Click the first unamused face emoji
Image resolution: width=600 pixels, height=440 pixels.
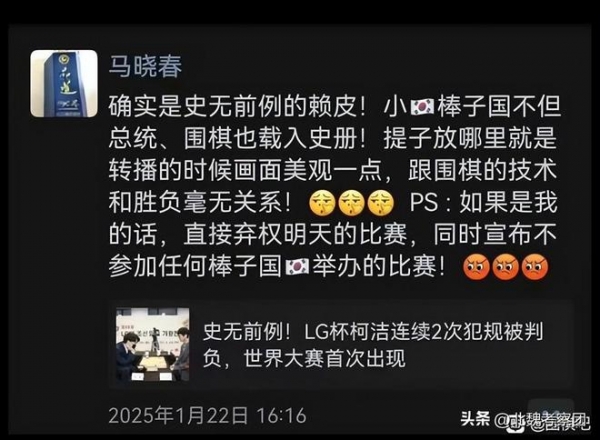(x=322, y=203)
